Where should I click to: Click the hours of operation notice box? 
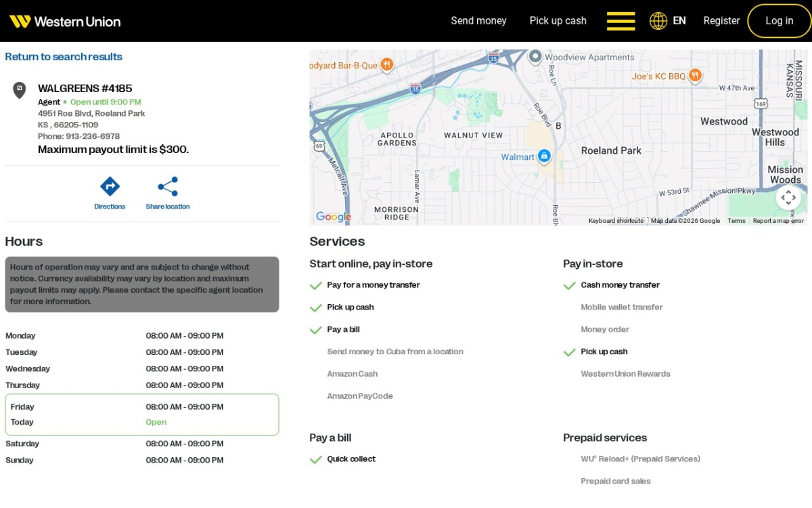(142, 284)
